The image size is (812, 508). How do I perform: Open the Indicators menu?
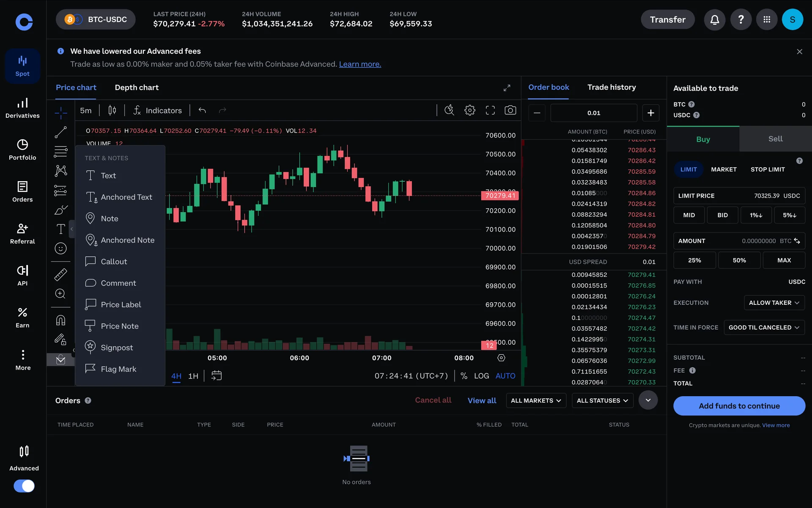coord(157,110)
